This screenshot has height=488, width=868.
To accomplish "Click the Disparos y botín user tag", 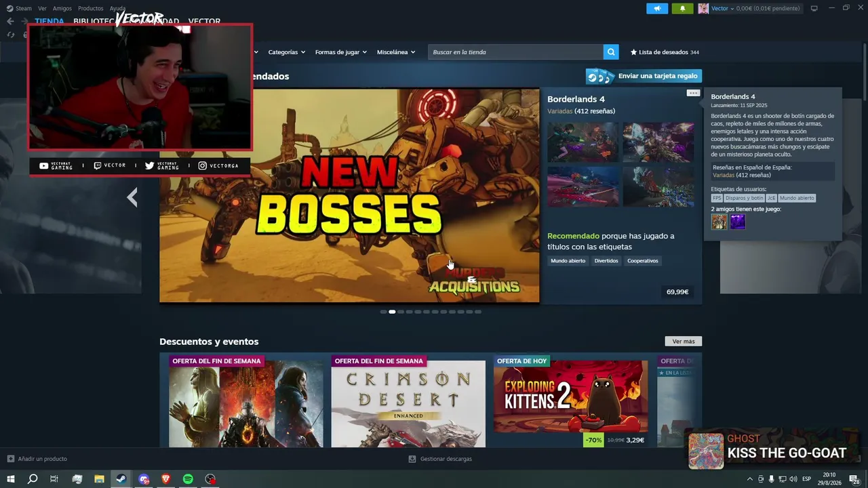I will click(744, 198).
